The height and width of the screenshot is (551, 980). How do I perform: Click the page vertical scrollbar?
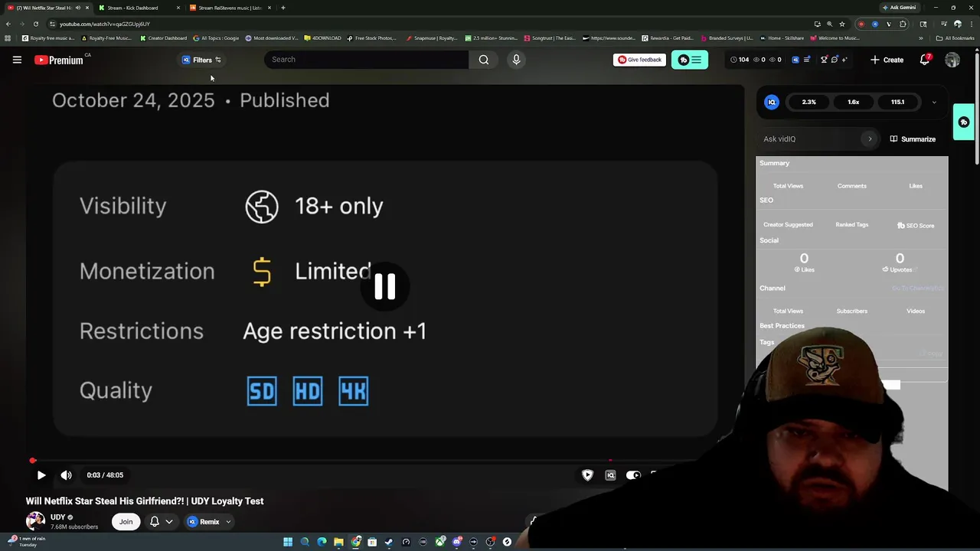tap(977, 107)
